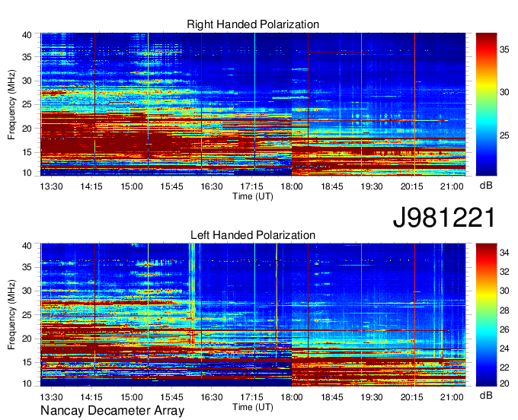This screenshot has height=420, width=518.
Task: Click the 16:30 time tick of lower plot
Action: (212, 397)
